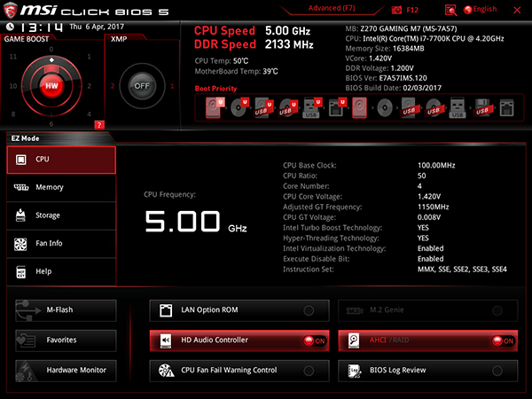Turn on the XMP OFF knob
Screen dimensions: 532x399
[x=142, y=86]
